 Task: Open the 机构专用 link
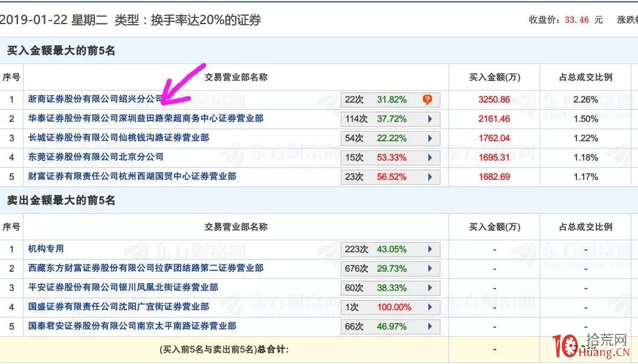coord(46,249)
